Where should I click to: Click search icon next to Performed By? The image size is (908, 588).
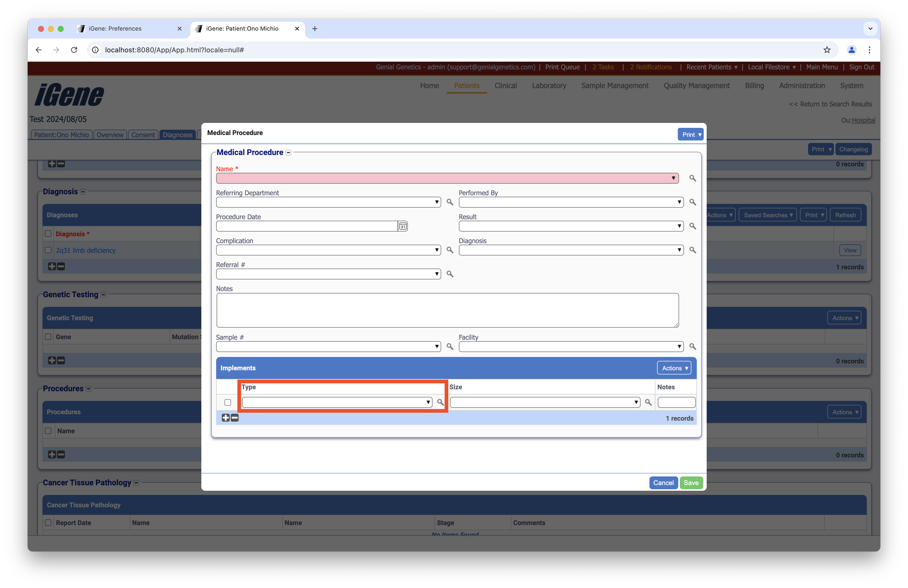(x=692, y=202)
